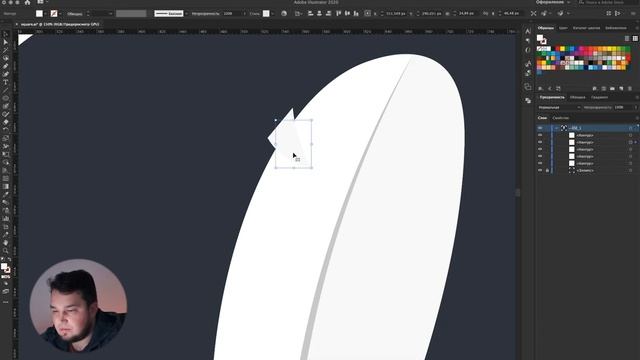Select the Direct Selection tool
The width and height of the screenshot is (640, 360).
coord(5,42)
